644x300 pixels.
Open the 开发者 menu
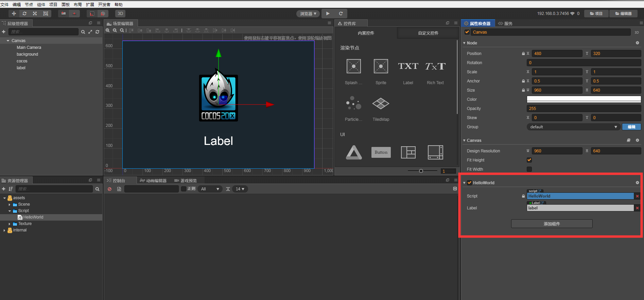pyautogui.click(x=104, y=4)
